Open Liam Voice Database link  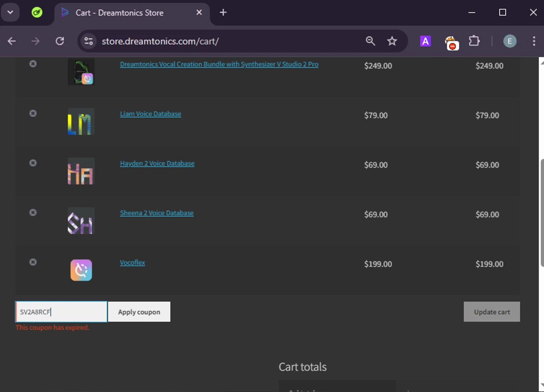point(151,114)
